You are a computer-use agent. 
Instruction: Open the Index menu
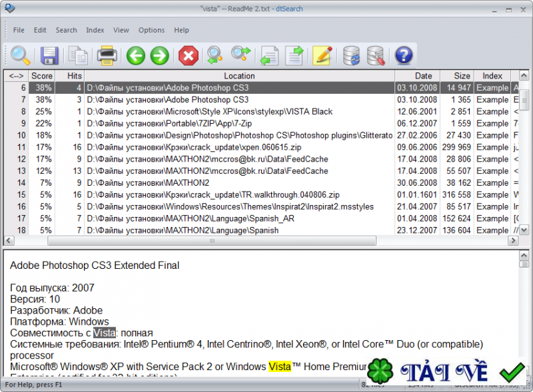pos(95,30)
